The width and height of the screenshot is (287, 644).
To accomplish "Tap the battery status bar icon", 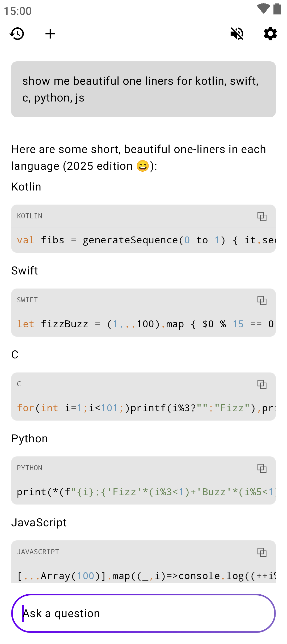I will point(277,9).
